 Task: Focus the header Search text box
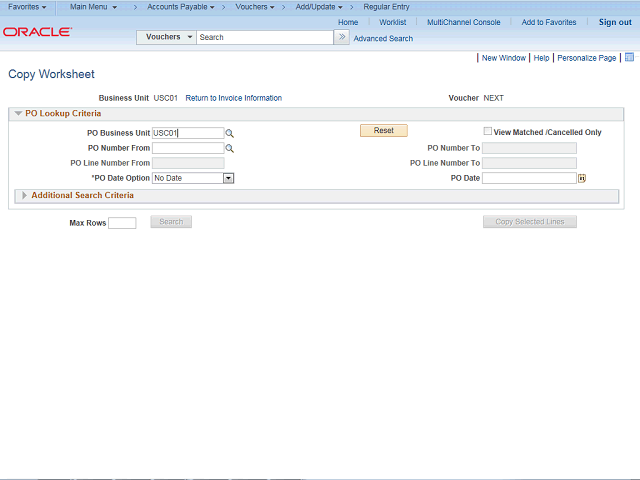tap(264, 37)
